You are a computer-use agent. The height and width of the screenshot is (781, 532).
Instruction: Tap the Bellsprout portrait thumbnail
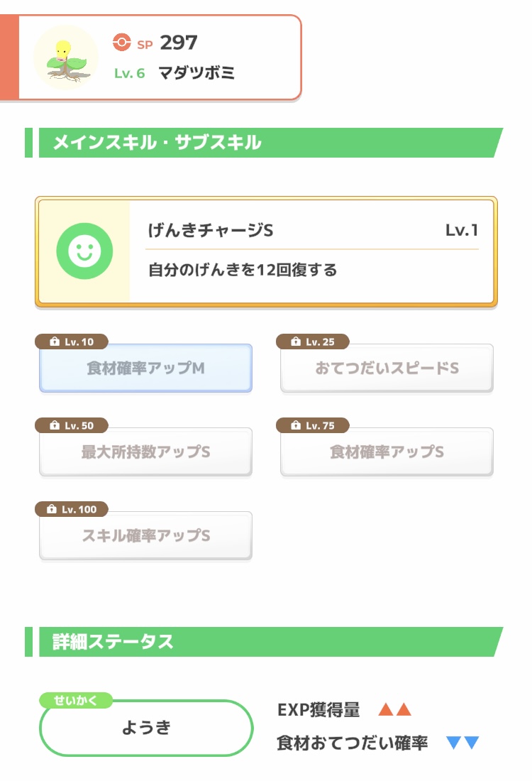[x=66, y=58]
